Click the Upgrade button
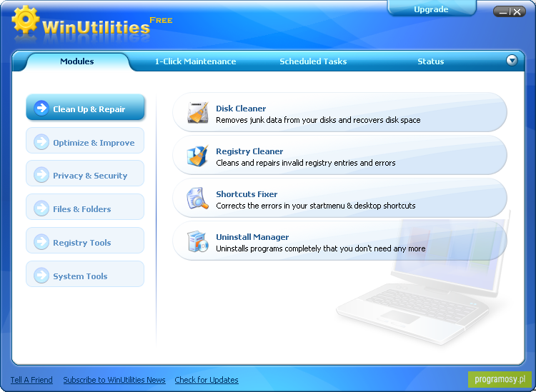536x392 pixels. point(431,9)
